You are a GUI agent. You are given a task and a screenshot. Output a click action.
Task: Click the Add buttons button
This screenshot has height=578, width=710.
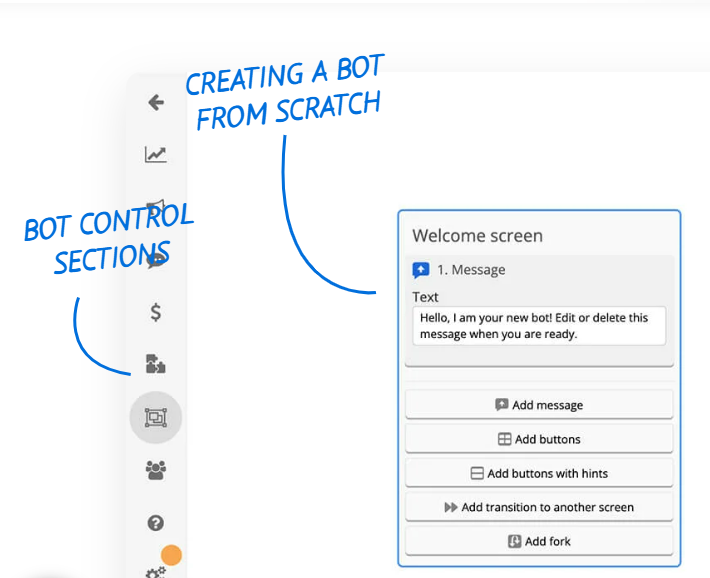click(539, 439)
